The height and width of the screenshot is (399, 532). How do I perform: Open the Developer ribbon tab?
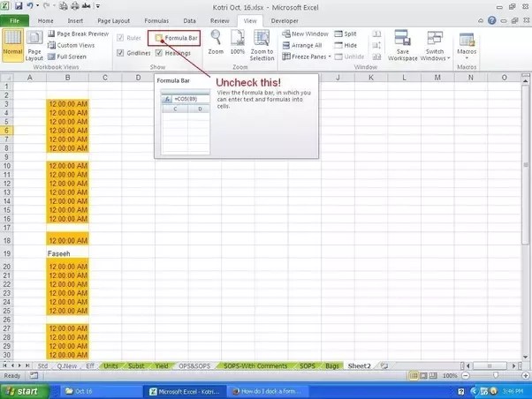coord(285,21)
